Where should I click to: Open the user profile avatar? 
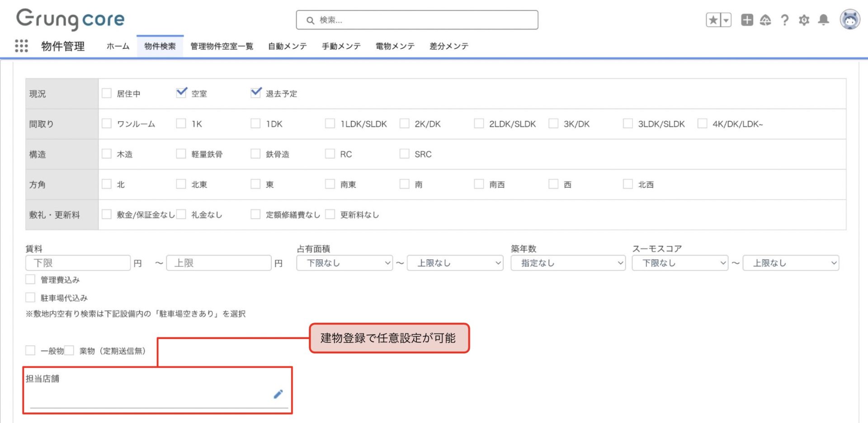[849, 20]
